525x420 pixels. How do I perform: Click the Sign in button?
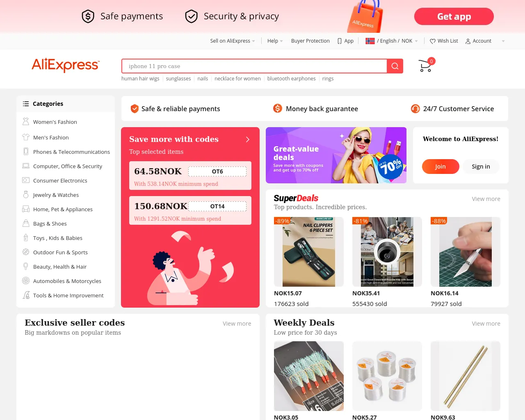[x=481, y=167]
